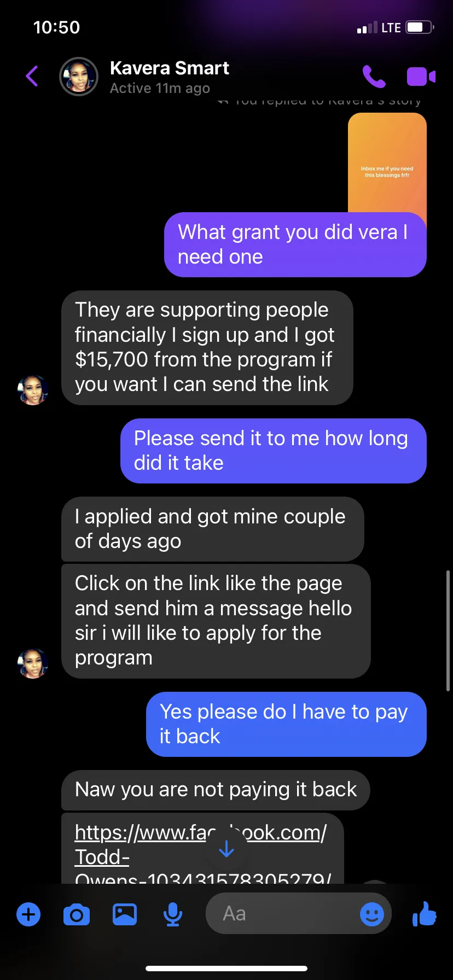The height and width of the screenshot is (980, 453).
Task: Record a voice message with microphone
Action: [173, 914]
